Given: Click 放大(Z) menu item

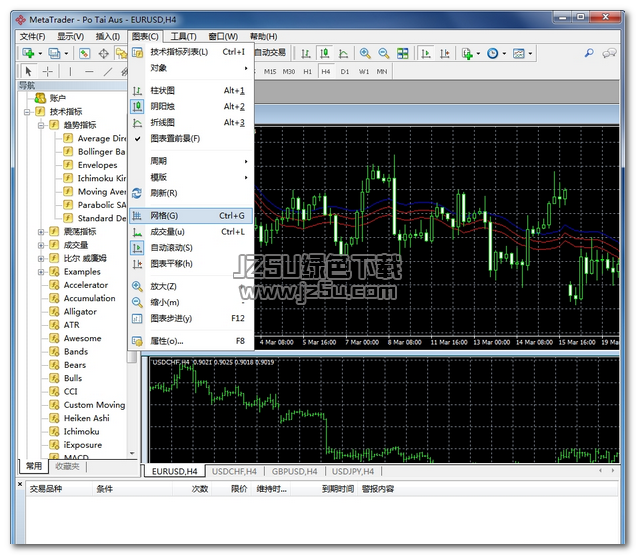Looking at the screenshot, I should pyautogui.click(x=191, y=286).
